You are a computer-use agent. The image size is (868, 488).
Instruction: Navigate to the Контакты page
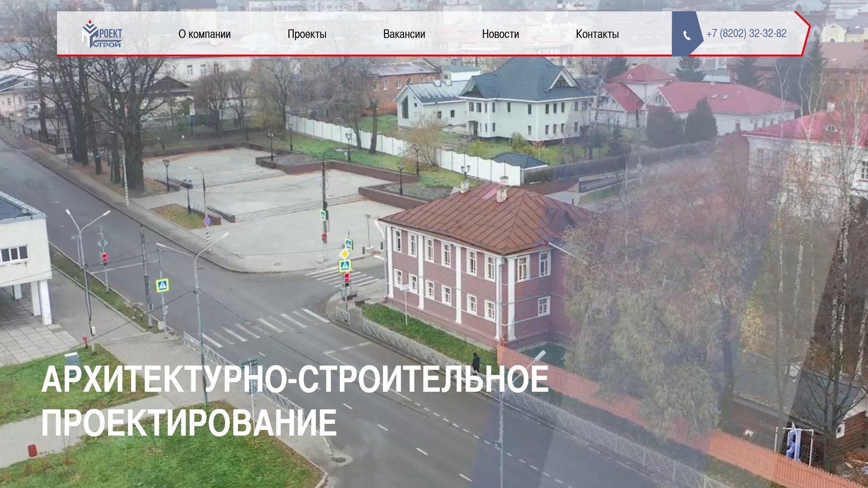click(597, 34)
